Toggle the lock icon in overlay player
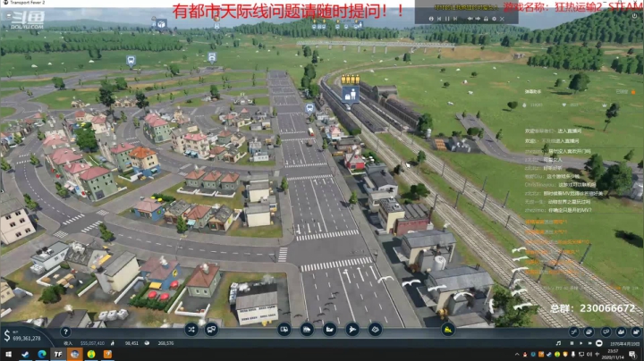 (486, 19)
